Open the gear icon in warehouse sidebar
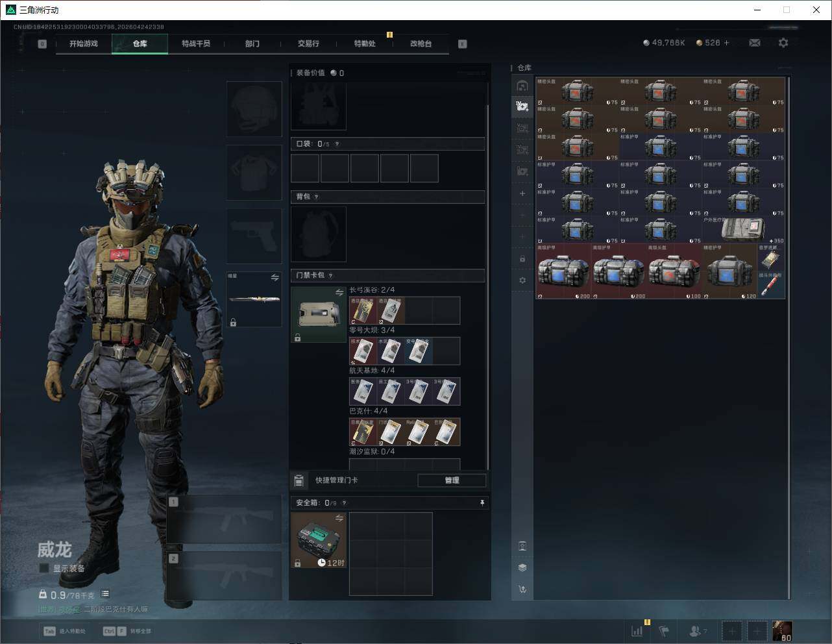 click(522, 280)
